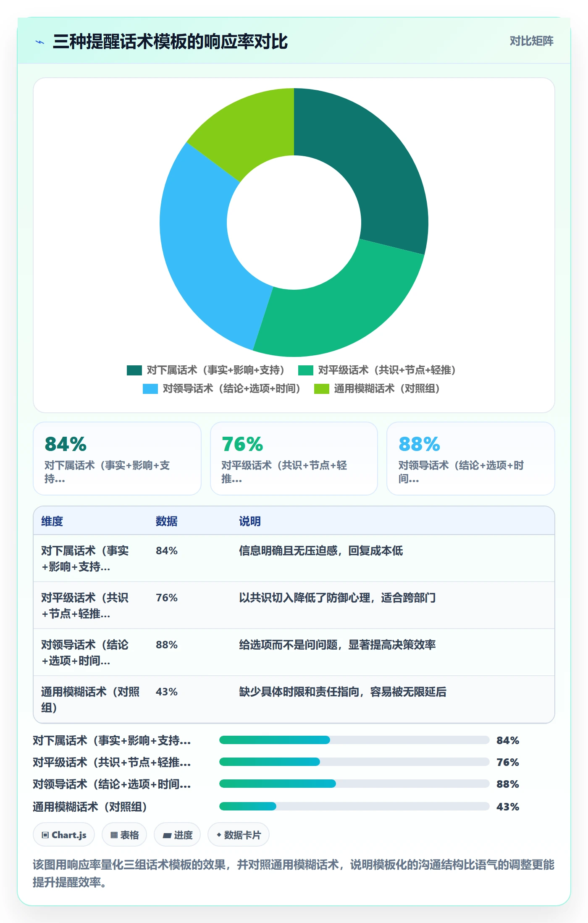The image size is (588, 923).
Task: Click the 对比矩阵 label in header
Action: coord(531,41)
